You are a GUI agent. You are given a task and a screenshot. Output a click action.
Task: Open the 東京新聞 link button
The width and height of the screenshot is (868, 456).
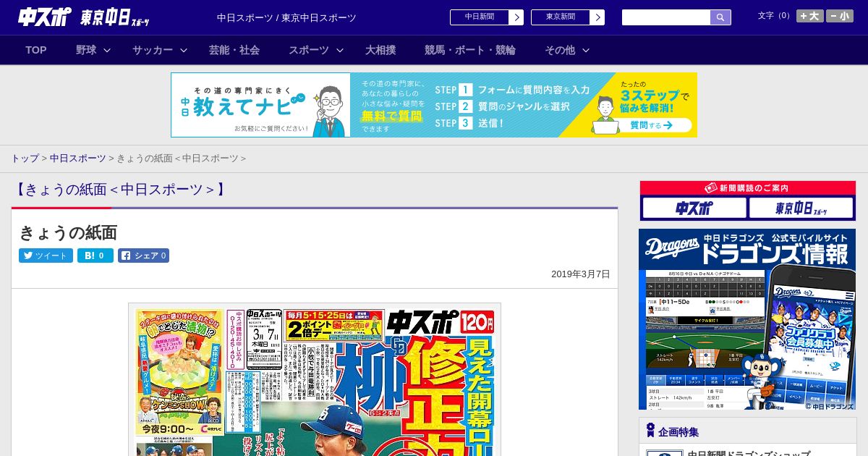click(x=561, y=17)
